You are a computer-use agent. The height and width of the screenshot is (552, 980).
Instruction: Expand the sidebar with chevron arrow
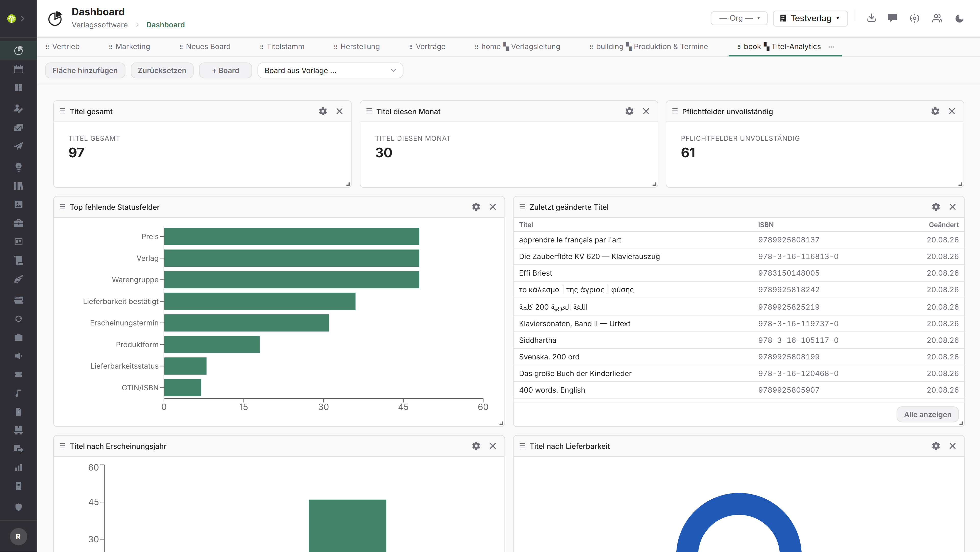(23, 18)
